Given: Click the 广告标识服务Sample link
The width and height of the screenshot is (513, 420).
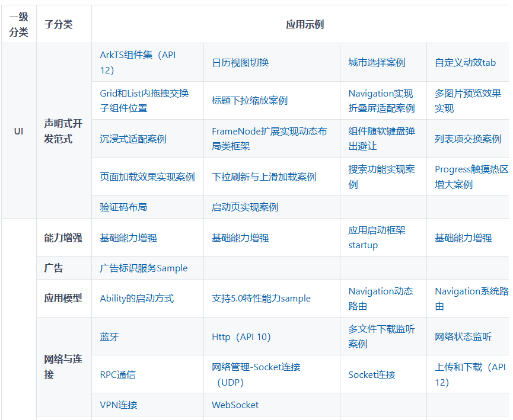Looking at the screenshot, I should 144,268.
